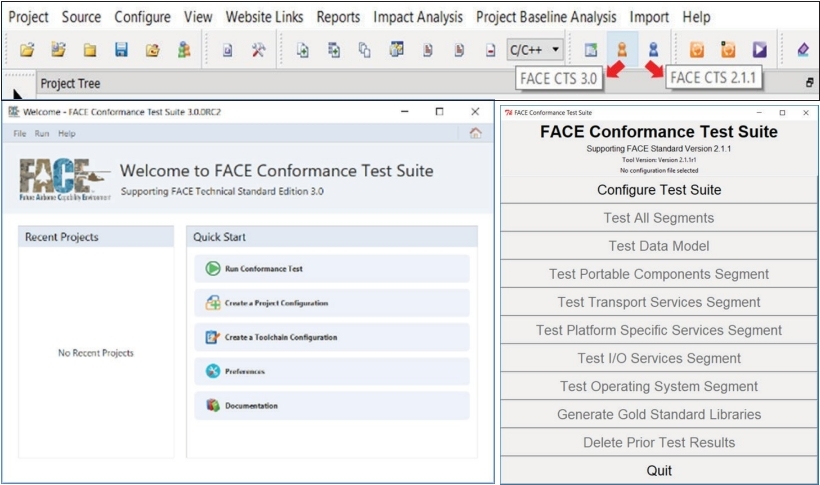Click the teal window icon beside C/C++ dropdown
Image resolution: width=820 pixels, height=485 pixels.
[591, 50]
